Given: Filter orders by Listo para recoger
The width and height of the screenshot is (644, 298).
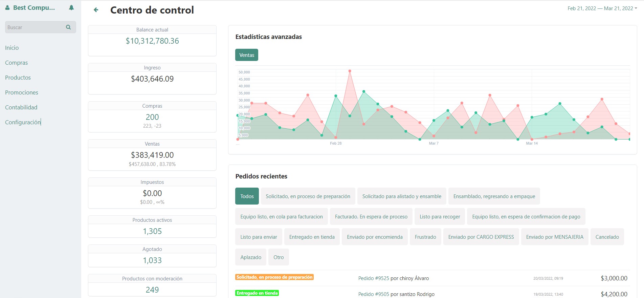Looking at the screenshot, I should point(440,216).
